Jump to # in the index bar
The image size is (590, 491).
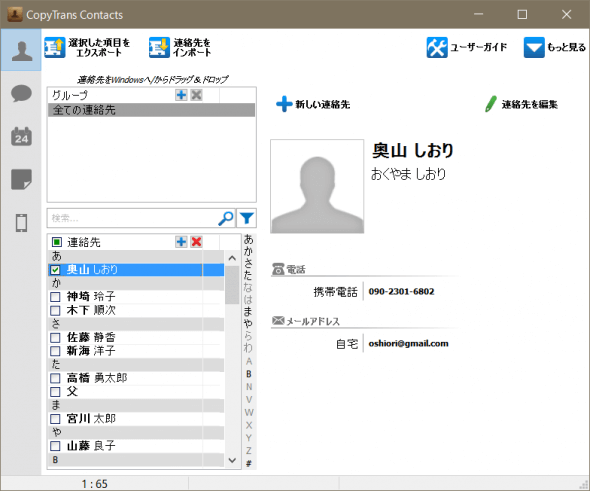249,464
